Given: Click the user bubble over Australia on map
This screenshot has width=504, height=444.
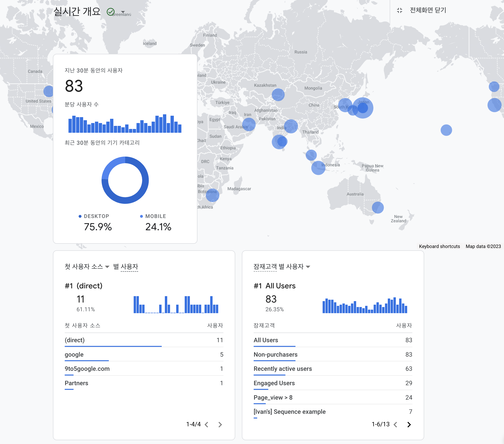Looking at the screenshot, I should point(377,207).
